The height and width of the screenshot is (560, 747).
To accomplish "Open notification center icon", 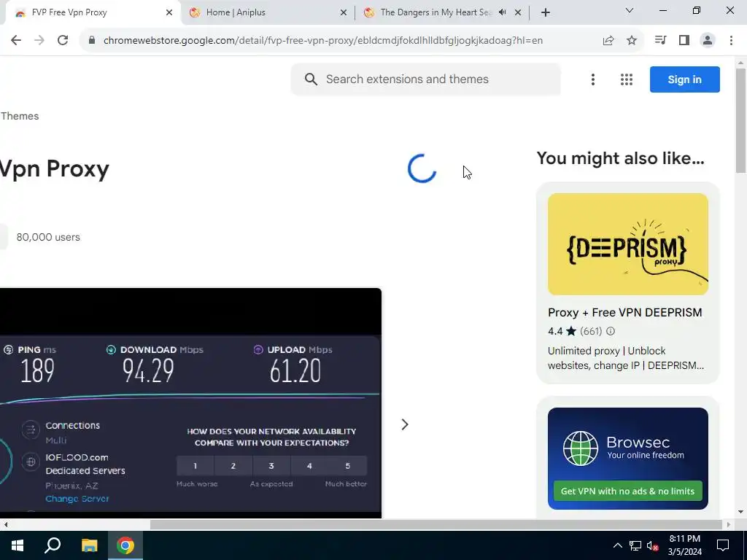I will (x=723, y=545).
